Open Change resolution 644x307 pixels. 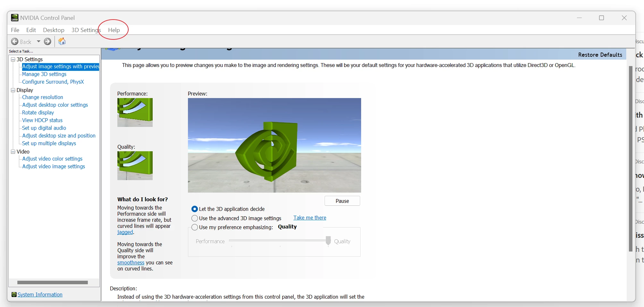point(43,97)
